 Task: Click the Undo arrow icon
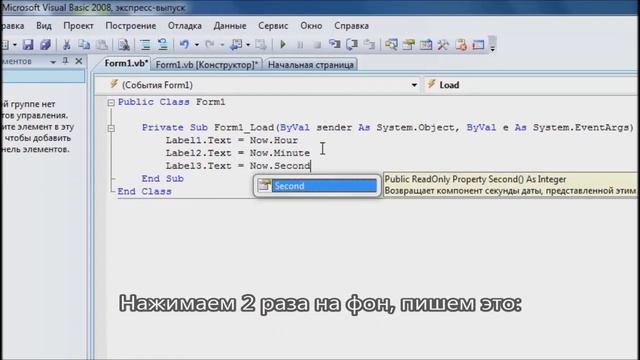184,44
